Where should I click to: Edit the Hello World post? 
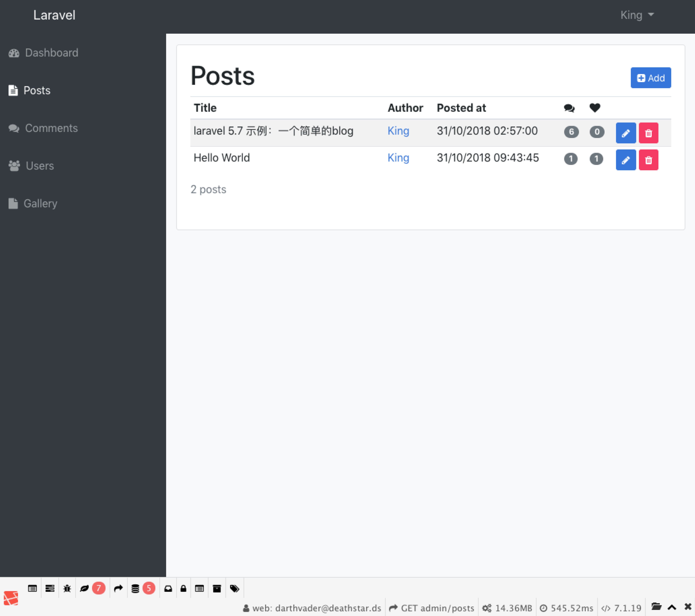pyautogui.click(x=626, y=160)
